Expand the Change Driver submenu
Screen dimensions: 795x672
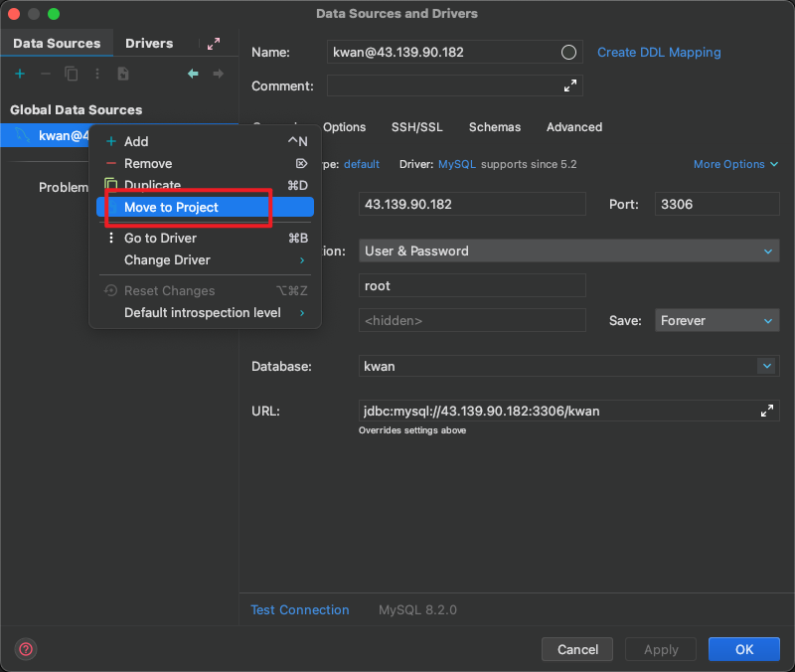(x=205, y=259)
